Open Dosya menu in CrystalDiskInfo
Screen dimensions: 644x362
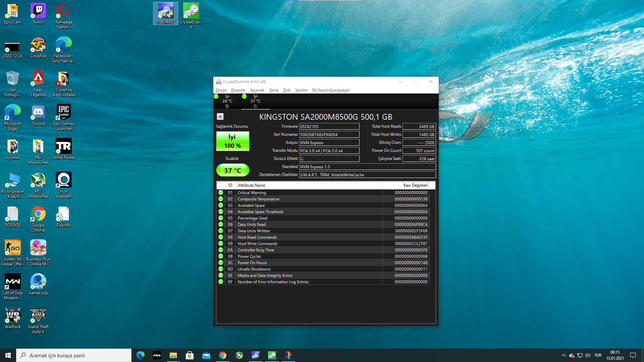(221, 90)
